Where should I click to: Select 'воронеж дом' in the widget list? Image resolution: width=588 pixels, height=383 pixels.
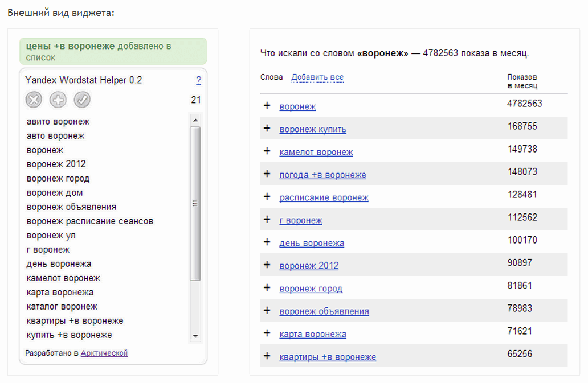tap(55, 193)
